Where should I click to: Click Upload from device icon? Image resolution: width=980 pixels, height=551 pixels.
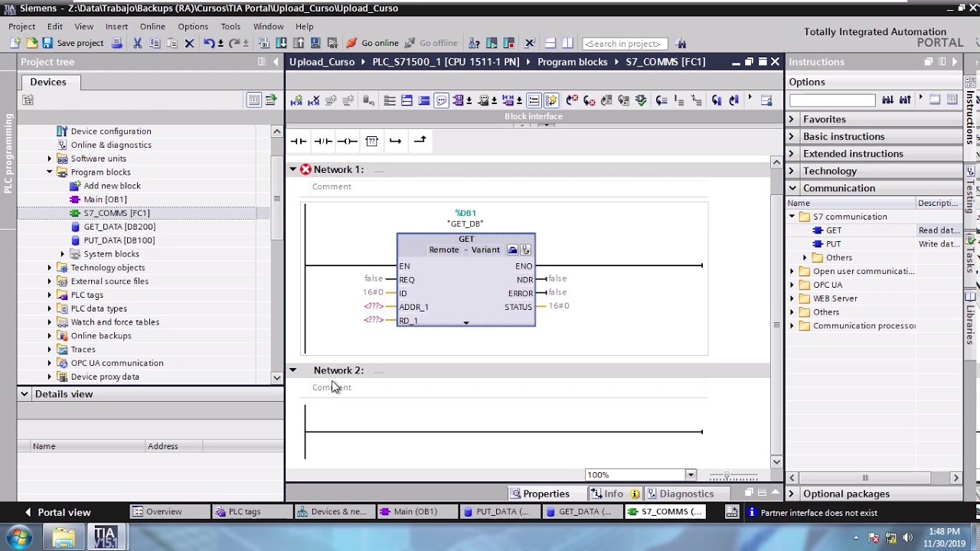coord(299,43)
